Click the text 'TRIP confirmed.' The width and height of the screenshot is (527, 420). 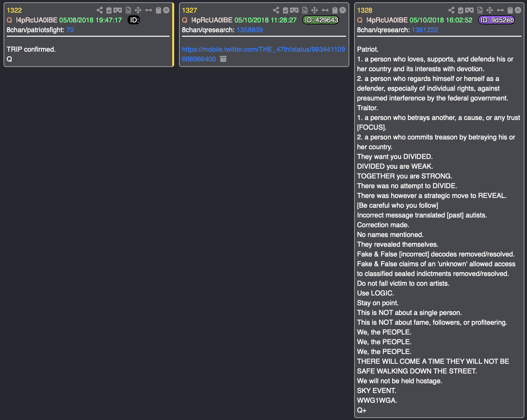pyautogui.click(x=31, y=49)
